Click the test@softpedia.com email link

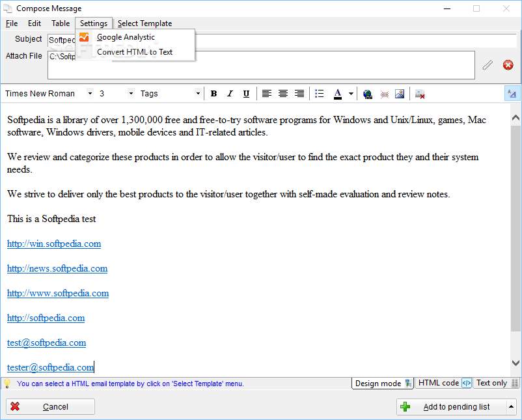pos(47,343)
